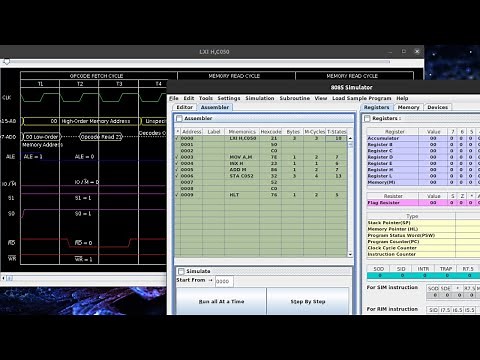The height and width of the screenshot is (360, 480).
Task: Select the STA C052 mnemonic cell
Action: click(x=242, y=176)
